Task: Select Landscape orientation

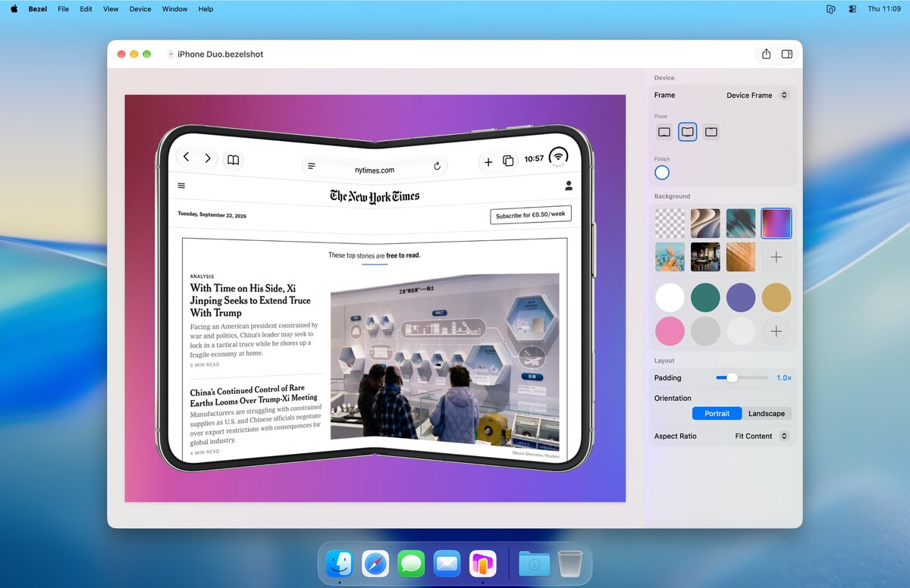Action: click(x=767, y=414)
